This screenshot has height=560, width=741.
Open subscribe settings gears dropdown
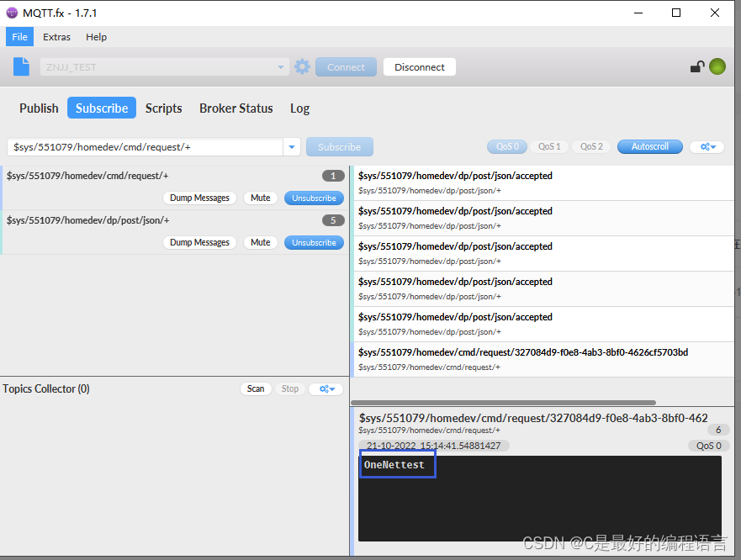point(707,147)
